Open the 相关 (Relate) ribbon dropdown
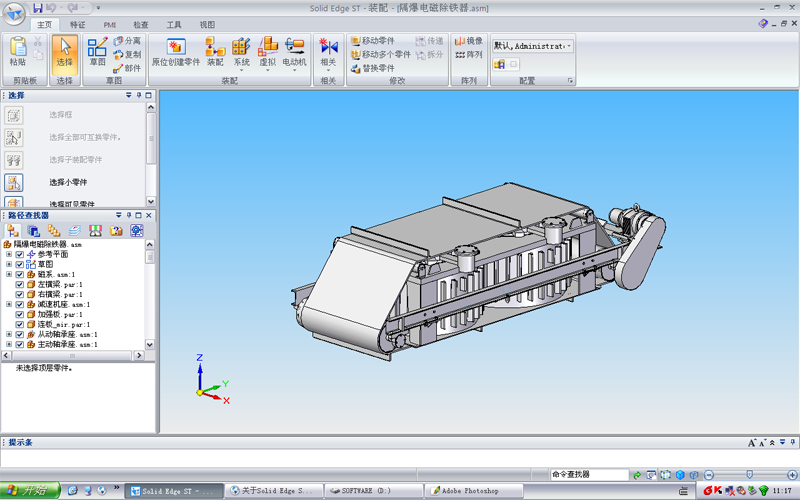Screen dimensions: 800x500 pyautogui.click(x=328, y=71)
